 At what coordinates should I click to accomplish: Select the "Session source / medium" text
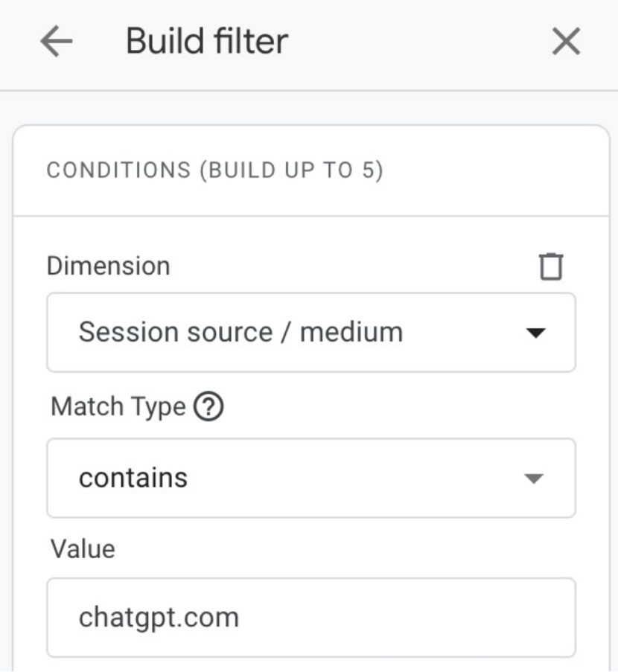click(240, 332)
